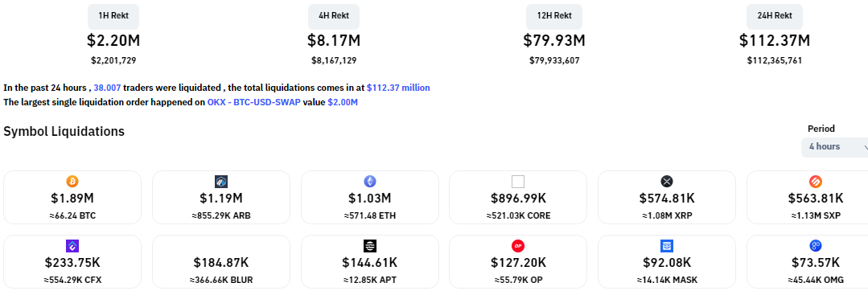Click the SXP coin icon
This screenshot has width=868, height=291.
coord(816,182)
